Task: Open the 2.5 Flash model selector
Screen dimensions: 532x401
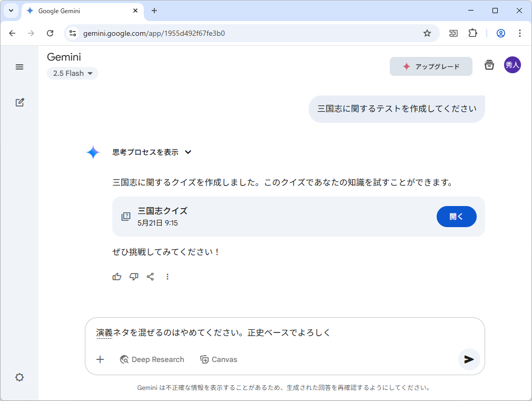Action: pos(72,73)
